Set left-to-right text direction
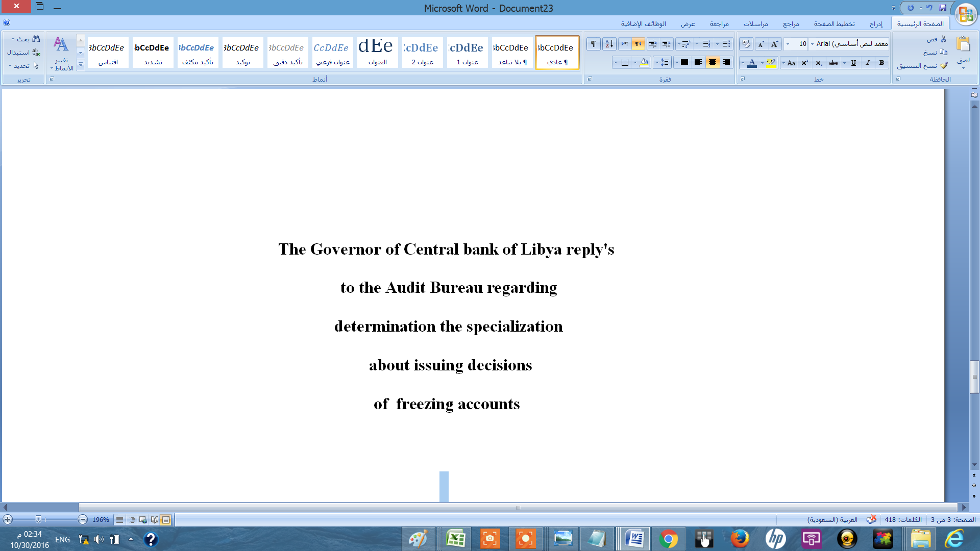The width and height of the screenshot is (980, 551). (624, 44)
